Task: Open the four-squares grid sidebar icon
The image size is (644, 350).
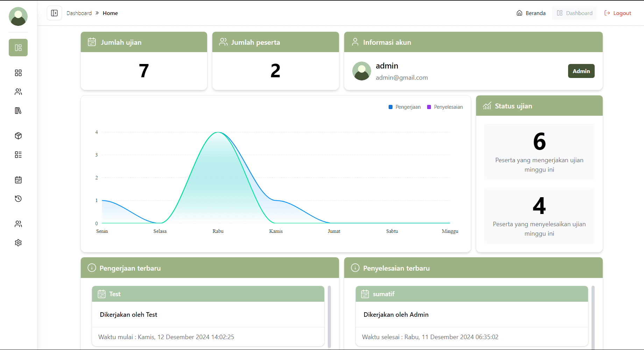Action: click(18, 73)
